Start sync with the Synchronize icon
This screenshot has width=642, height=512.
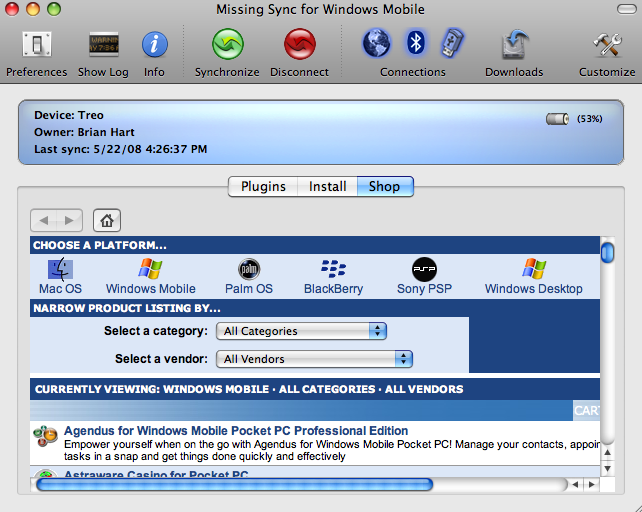[x=227, y=46]
